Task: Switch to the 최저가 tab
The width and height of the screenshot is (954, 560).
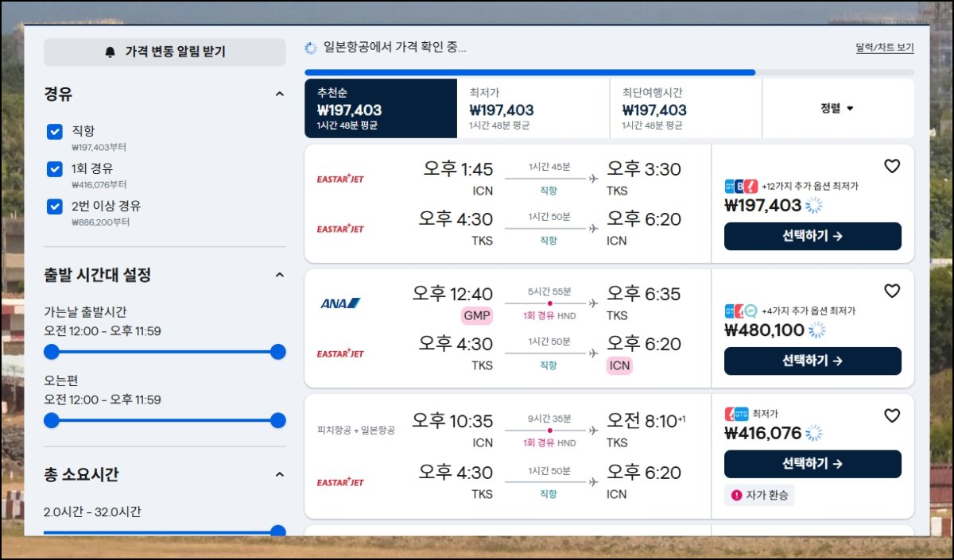Action: [533, 108]
